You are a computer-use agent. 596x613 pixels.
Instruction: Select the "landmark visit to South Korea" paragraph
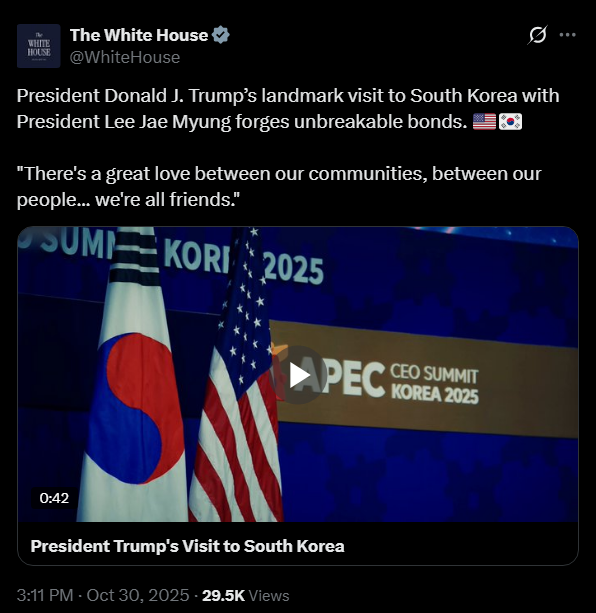click(288, 109)
